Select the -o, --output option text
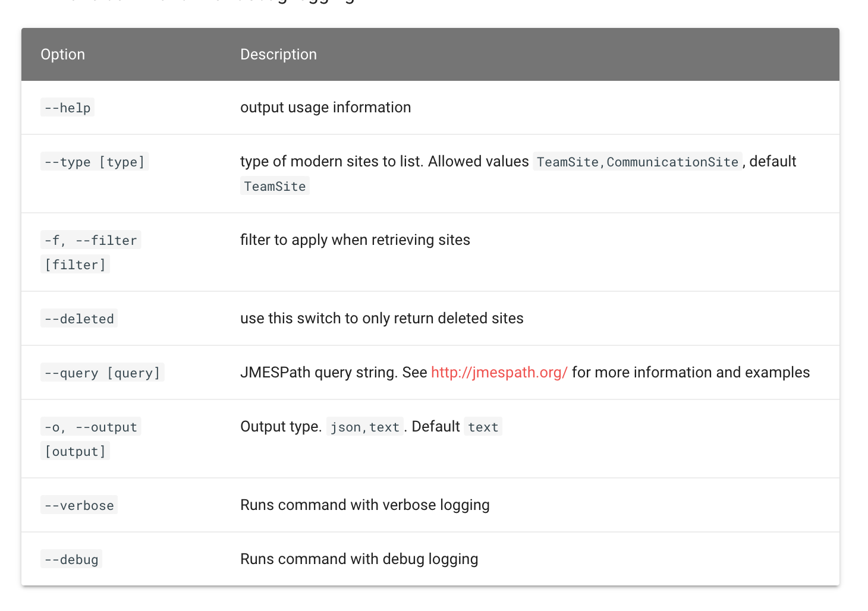This screenshot has width=868, height=611. [90, 426]
